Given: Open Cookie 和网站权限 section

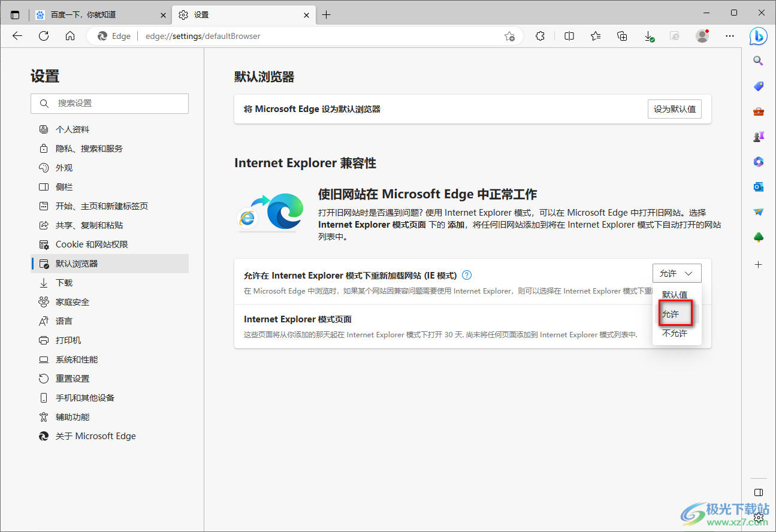Looking at the screenshot, I should (x=110, y=244).
